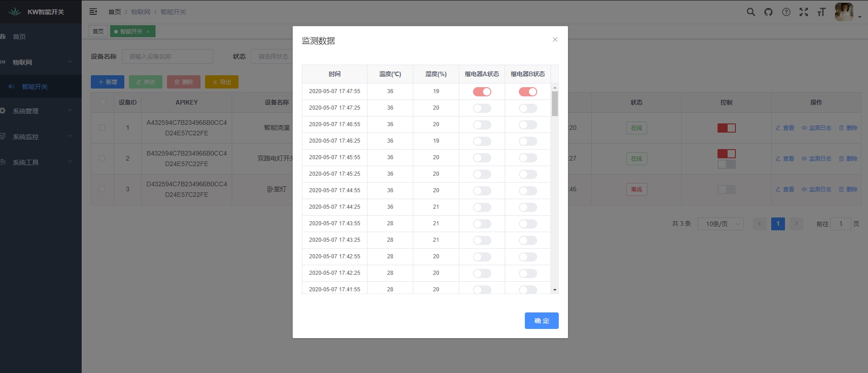Click the 前往 page number input
Image resolution: width=868 pixels, height=373 pixels.
coord(841,224)
